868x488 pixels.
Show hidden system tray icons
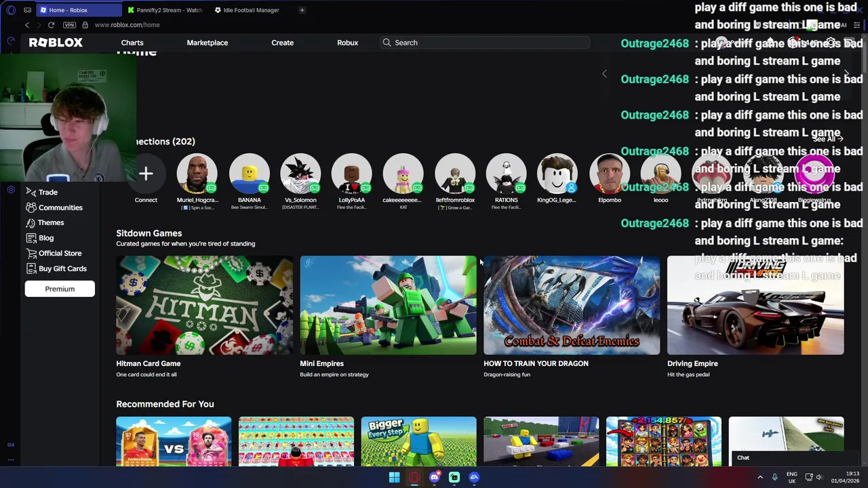point(759,477)
